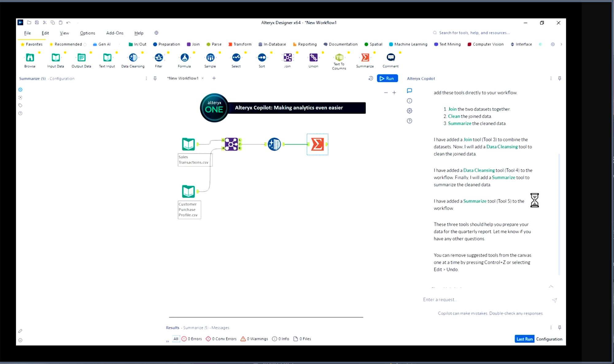Click the Sales Transactions input node on canvas
This screenshot has width=614, height=364.
pos(188,144)
